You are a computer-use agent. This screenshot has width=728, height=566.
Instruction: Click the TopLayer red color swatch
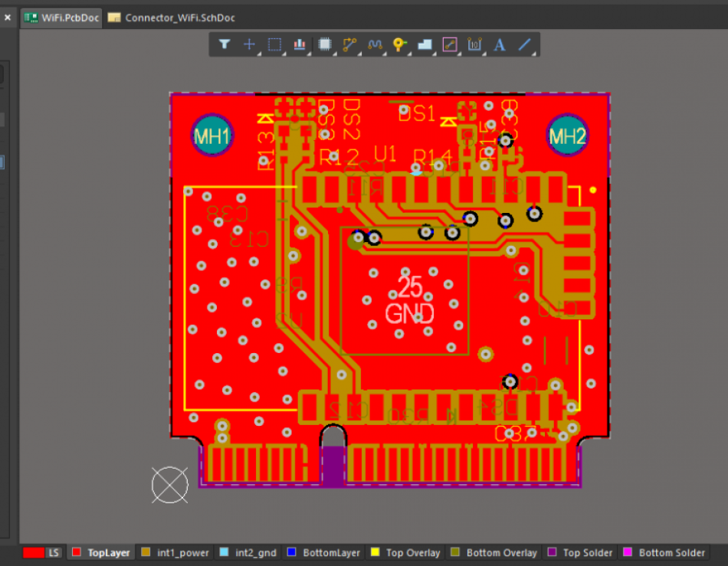(x=77, y=552)
